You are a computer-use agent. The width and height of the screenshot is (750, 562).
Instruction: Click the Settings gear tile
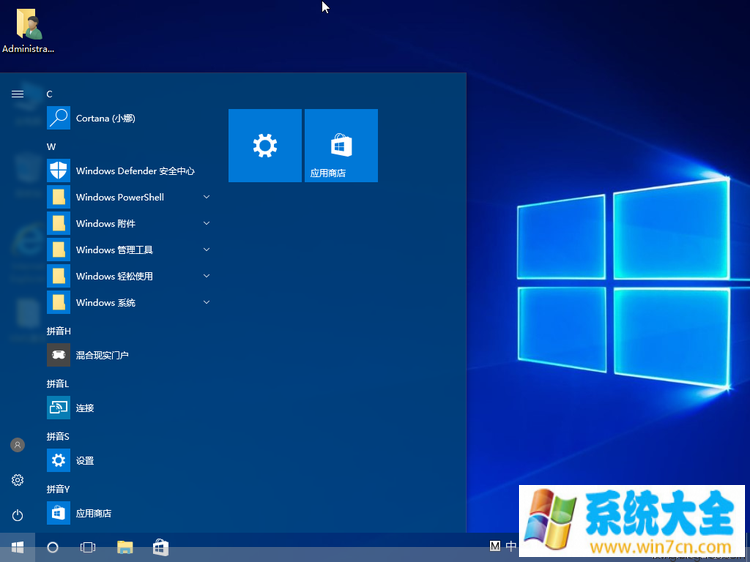click(x=265, y=145)
